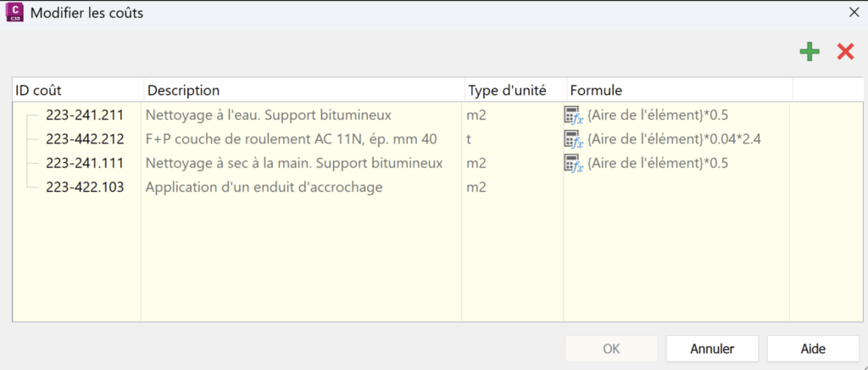Click the Civil 3D app icon in title bar

(x=15, y=13)
